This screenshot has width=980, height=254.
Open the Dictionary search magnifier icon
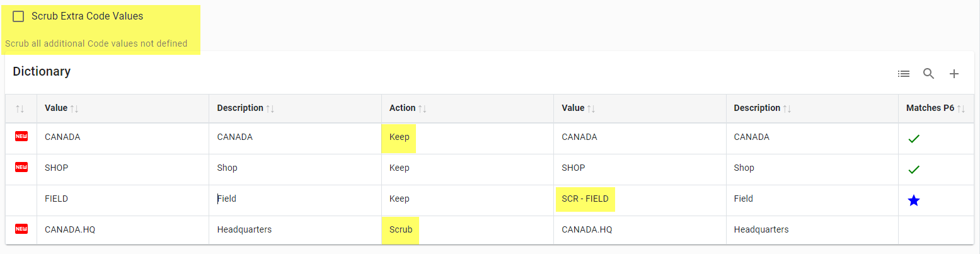point(928,74)
